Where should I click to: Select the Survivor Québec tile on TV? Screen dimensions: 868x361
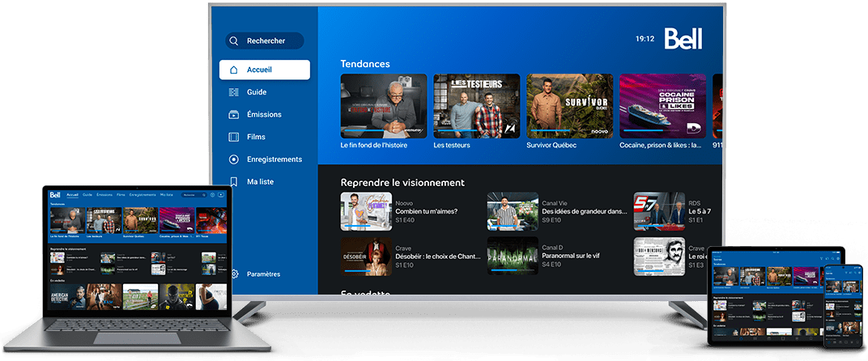[569, 106]
